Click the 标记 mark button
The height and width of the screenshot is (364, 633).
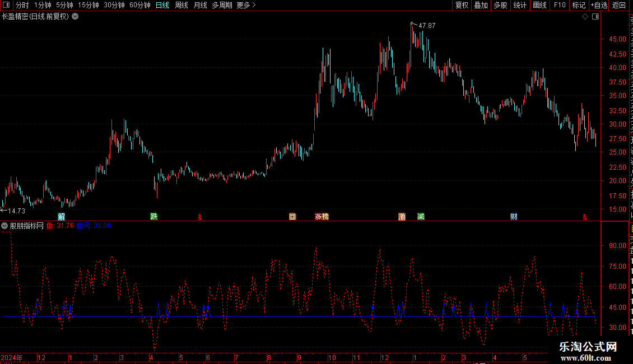(x=579, y=5)
